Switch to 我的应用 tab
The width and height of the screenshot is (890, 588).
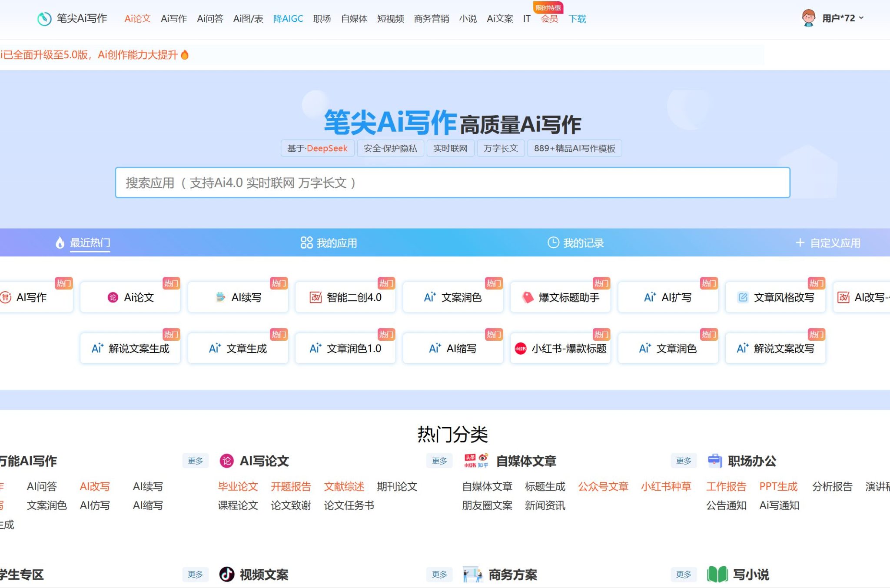pos(329,243)
